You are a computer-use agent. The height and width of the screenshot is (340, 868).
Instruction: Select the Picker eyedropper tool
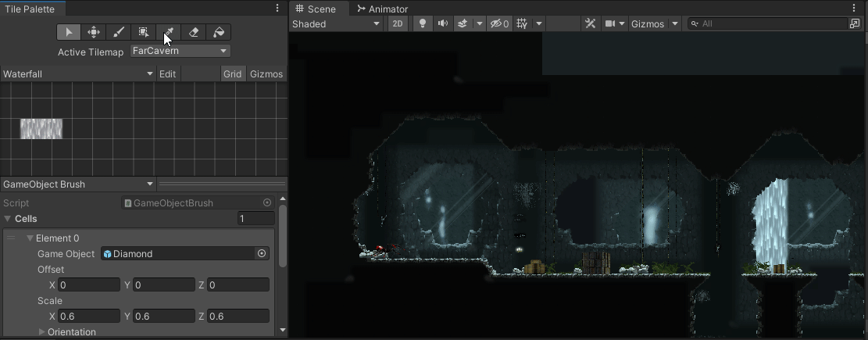[168, 32]
